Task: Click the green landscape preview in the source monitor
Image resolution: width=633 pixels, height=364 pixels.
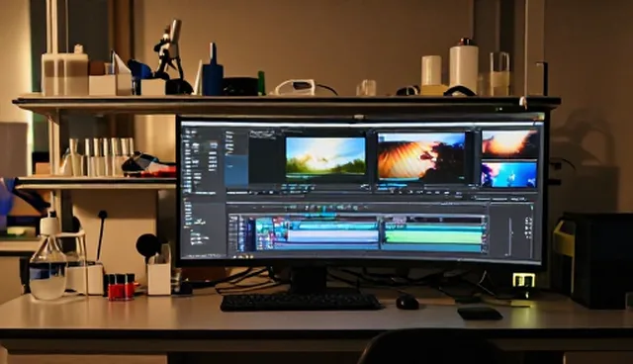Action: coord(325,157)
